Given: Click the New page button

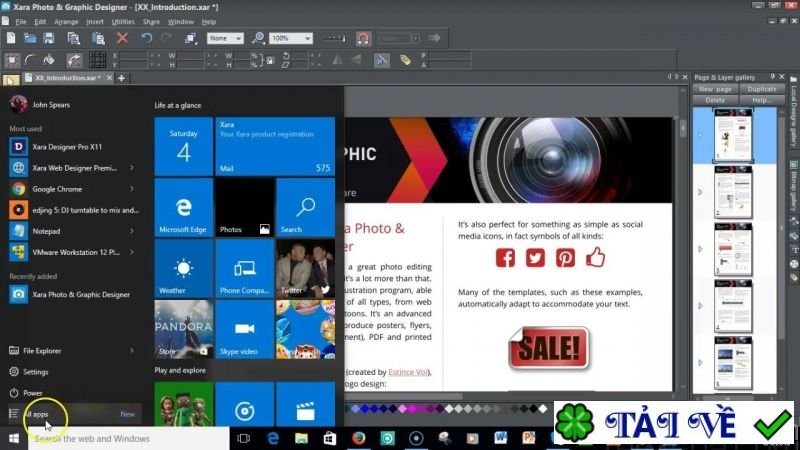Looking at the screenshot, I should click(x=714, y=89).
